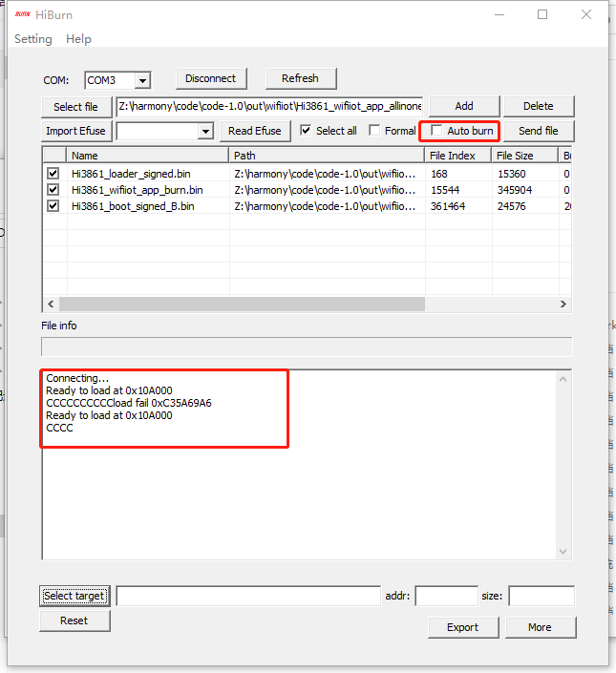Open the COM port dropdown
The width and height of the screenshot is (616, 673).
click(x=142, y=80)
